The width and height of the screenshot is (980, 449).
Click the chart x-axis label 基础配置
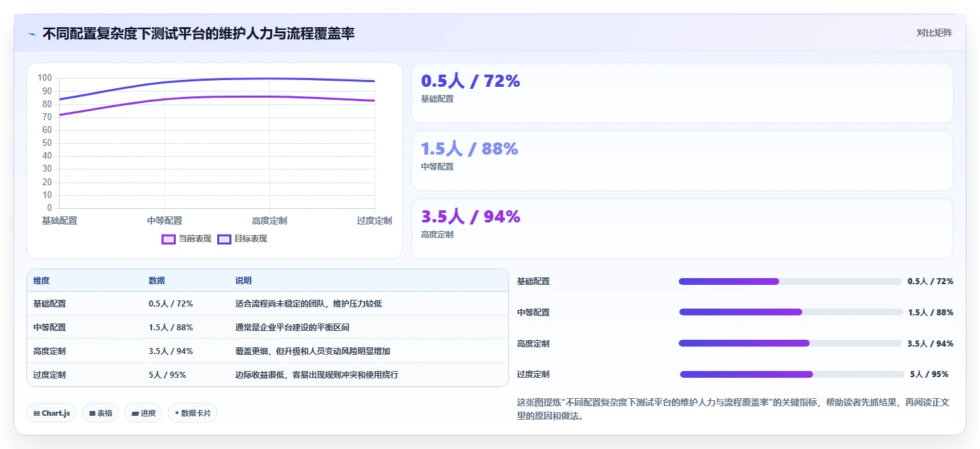60,220
